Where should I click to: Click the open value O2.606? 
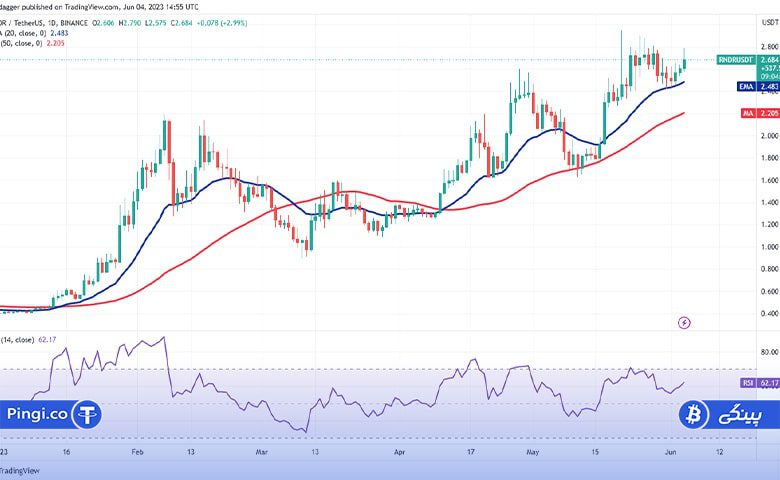[103, 23]
